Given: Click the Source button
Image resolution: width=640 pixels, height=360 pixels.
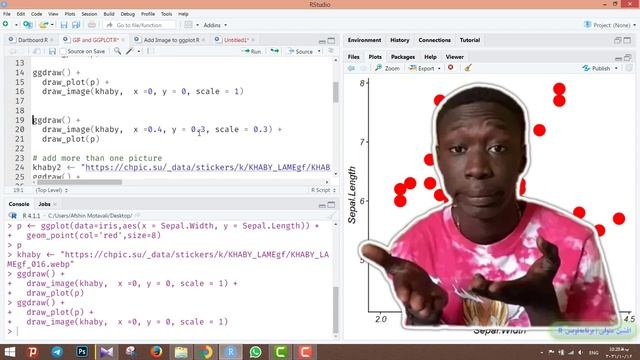Looking at the screenshot, I should (x=300, y=51).
